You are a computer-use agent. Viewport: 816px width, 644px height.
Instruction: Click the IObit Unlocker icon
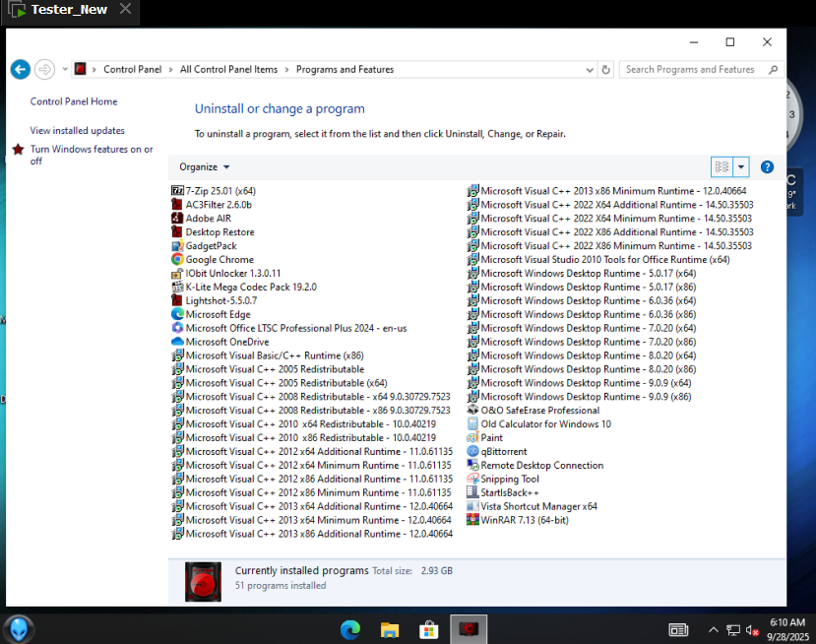tap(177, 273)
